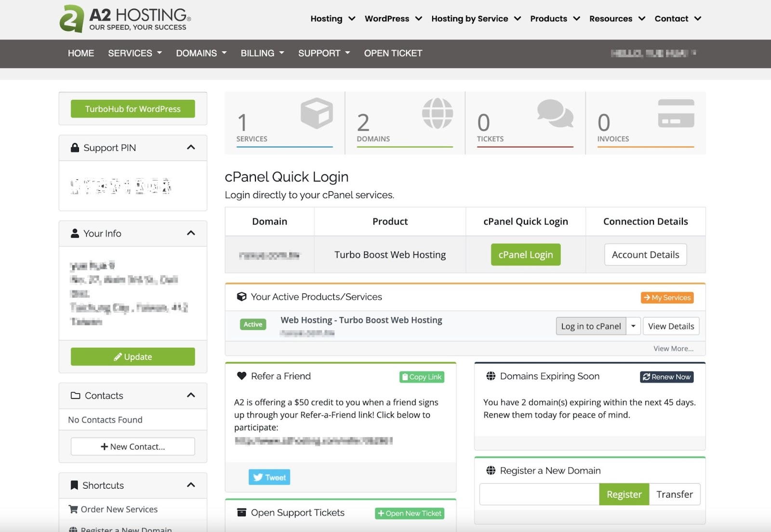Click the archive icon beside Open Support Tickets
Image resolution: width=771 pixels, height=532 pixels.
pos(242,512)
